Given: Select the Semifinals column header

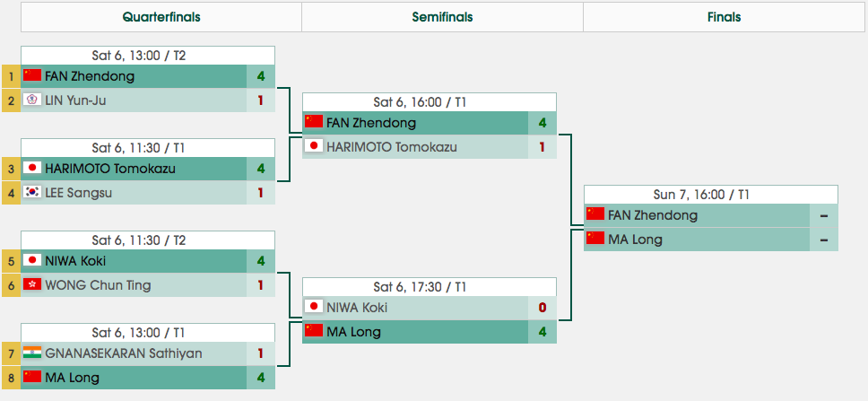Looking at the screenshot, I should pos(442,17).
